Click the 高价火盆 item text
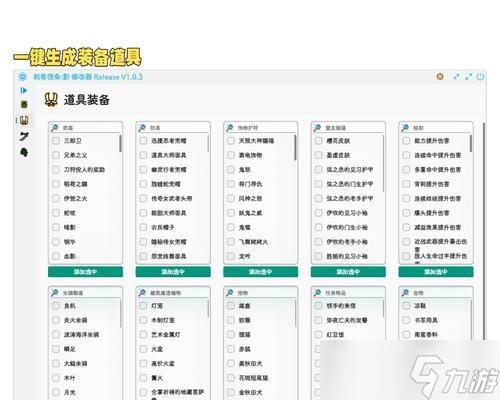Screen dimensions: 500x400 pos(163,363)
